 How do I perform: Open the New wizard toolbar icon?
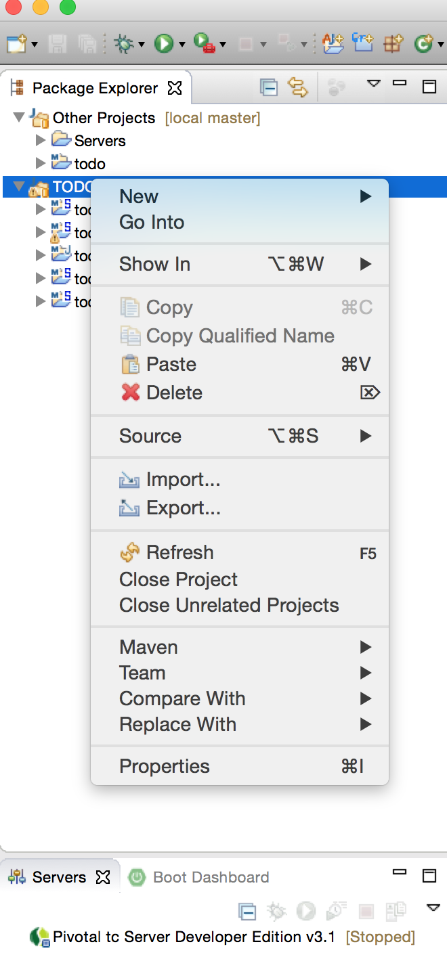[x=17, y=43]
